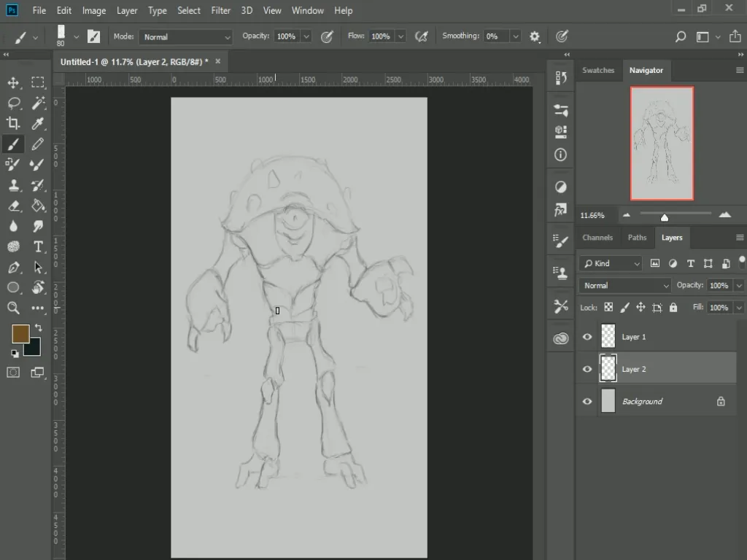Toggle lock transparent pixels
This screenshot has height=560, width=747.
(608, 307)
